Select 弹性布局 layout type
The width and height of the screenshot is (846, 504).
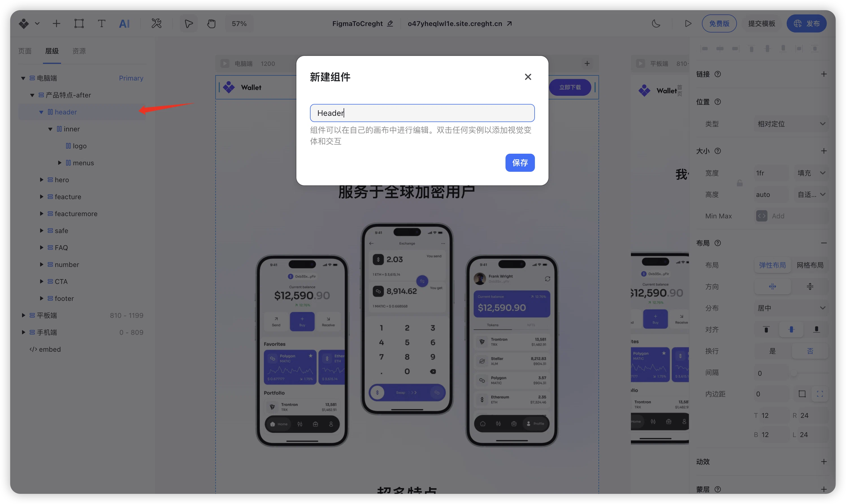[773, 265]
